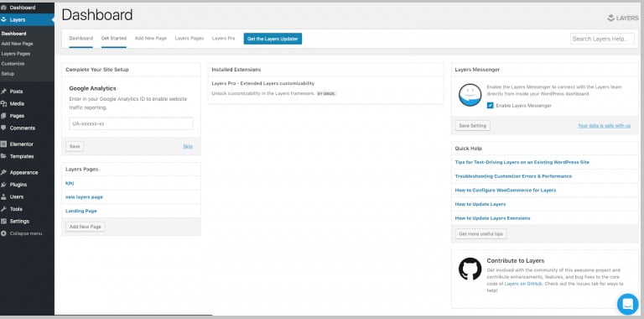Screen dimensions: 644x319
Task: Click the Pages icon in sidebar
Action: (3, 116)
